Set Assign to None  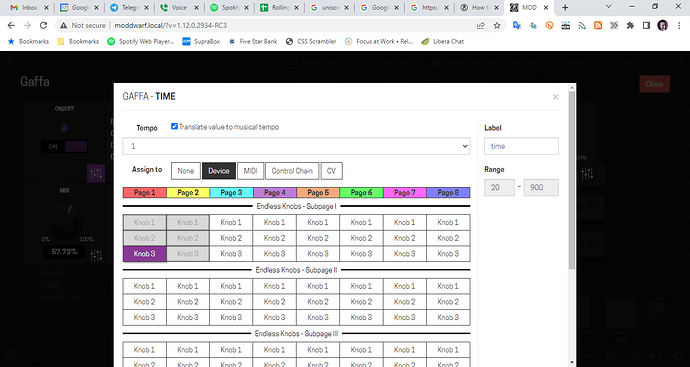pyautogui.click(x=186, y=171)
